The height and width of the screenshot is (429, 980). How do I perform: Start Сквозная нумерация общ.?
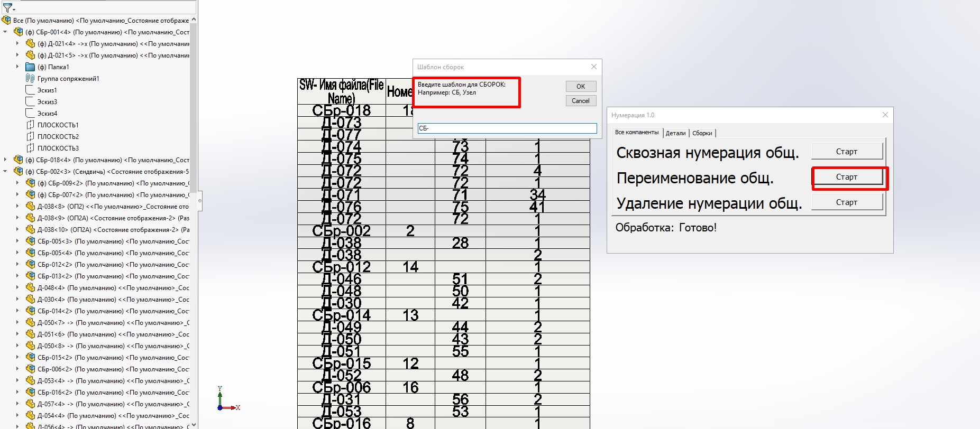tap(846, 152)
